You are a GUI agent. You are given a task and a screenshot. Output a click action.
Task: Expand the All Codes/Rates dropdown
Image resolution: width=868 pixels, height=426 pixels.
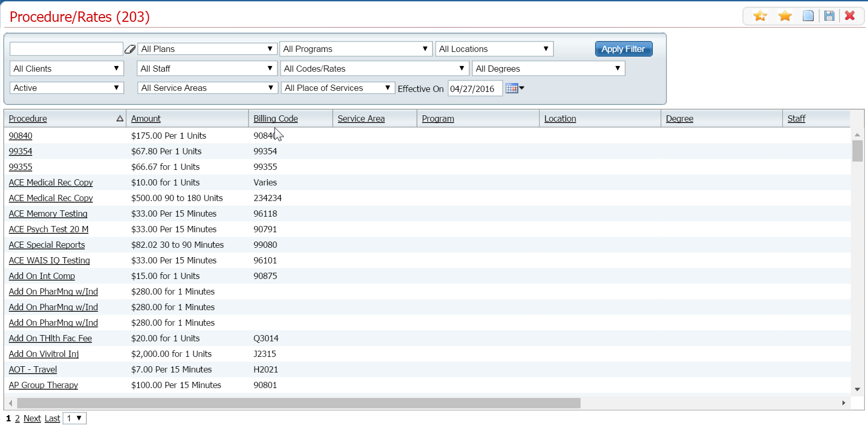tap(374, 69)
